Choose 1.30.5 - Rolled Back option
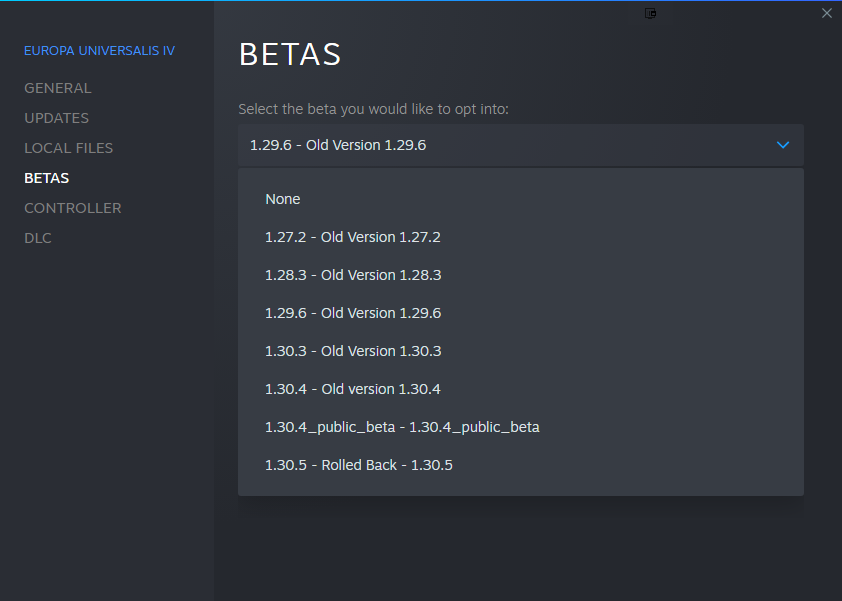 [358, 465]
